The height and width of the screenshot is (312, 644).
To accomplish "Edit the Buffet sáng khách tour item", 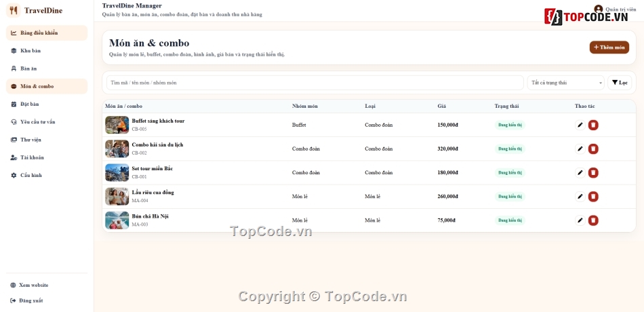I will point(580,125).
